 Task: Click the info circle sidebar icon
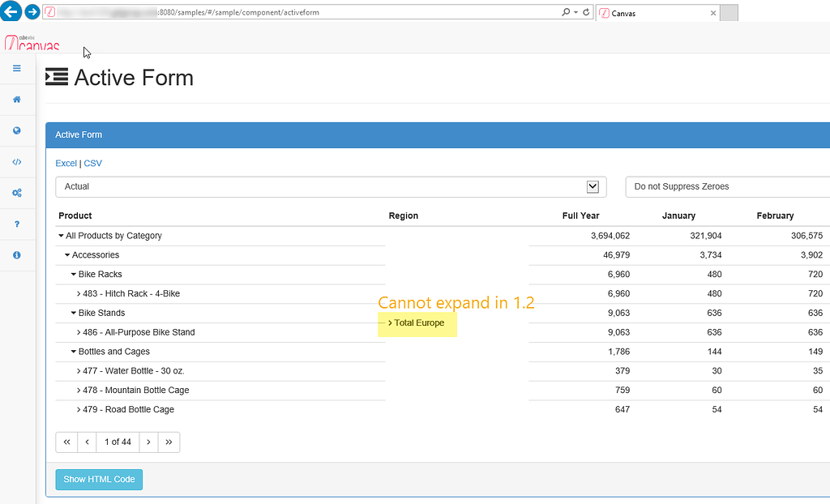click(x=16, y=255)
